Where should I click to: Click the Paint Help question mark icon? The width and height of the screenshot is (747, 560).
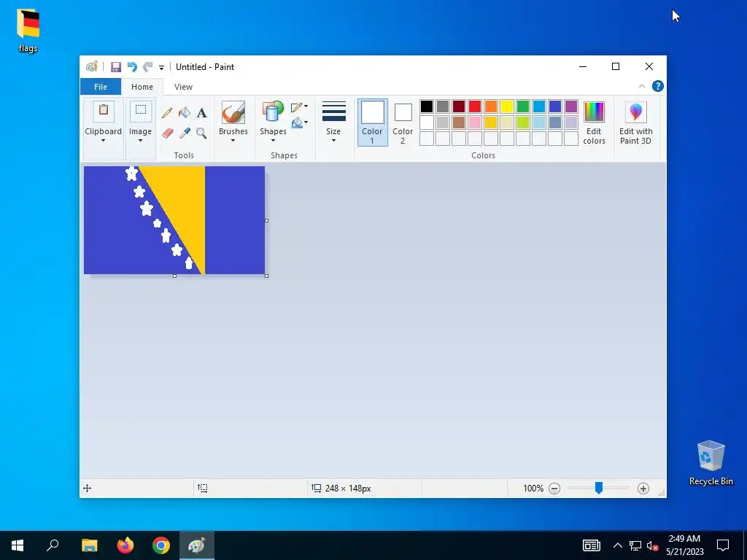658,86
